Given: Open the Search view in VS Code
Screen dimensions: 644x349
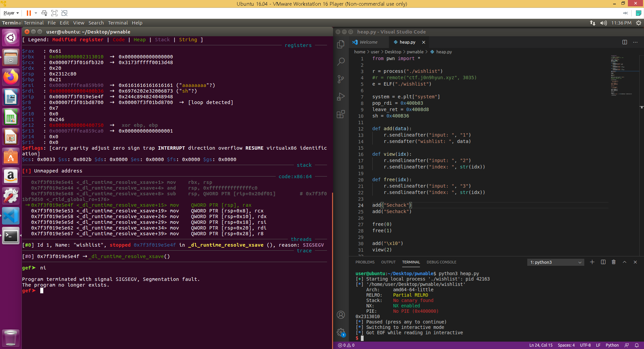Looking at the screenshot, I should click(341, 62).
